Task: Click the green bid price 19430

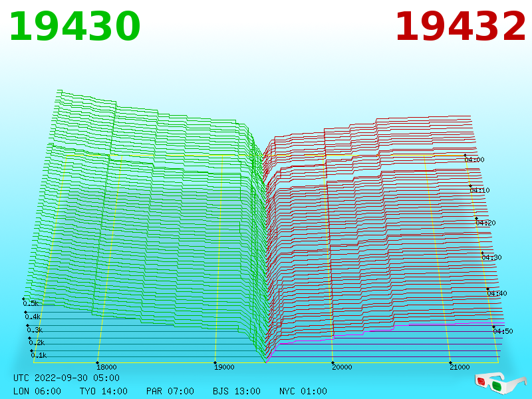Action: (x=74, y=27)
